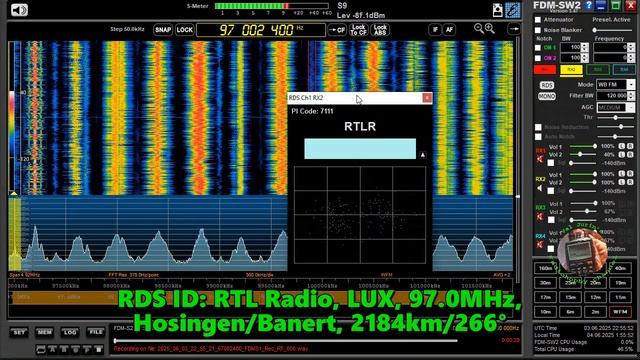
Task: Click the Notch 1 BW stepper arrows
Action: (x=585, y=47)
